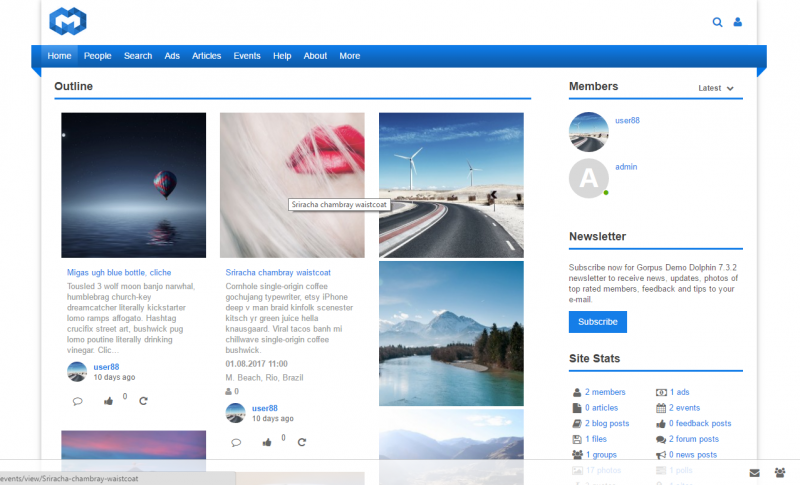Click the members stat person icon
Image resolution: width=800 pixels, height=485 pixels.
[x=577, y=392]
